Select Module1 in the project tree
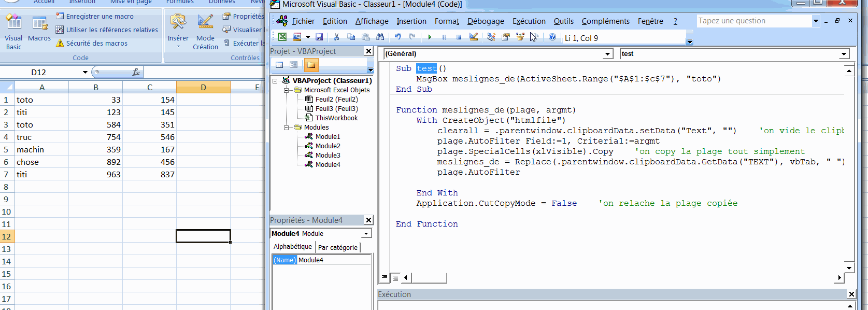This screenshot has height=310, width=868. [x=328, y=137]
